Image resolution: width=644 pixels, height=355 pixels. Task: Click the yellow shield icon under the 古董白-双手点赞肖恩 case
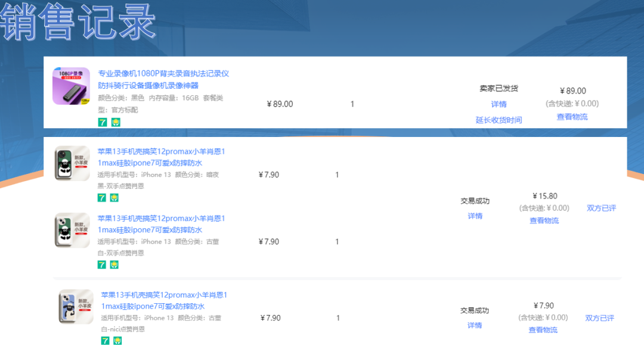[x=114, y=264]
